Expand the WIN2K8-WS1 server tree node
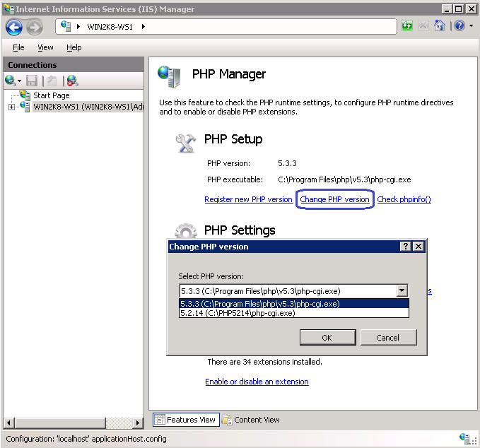Image resolution: width=480 pixels, height=448 pixels. (11, 107)
